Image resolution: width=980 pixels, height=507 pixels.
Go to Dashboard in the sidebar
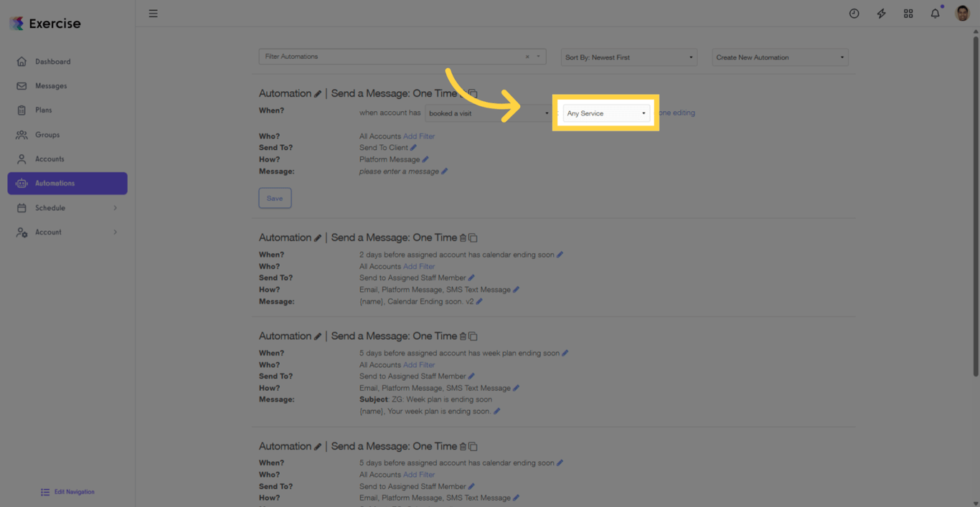[52, 62]
